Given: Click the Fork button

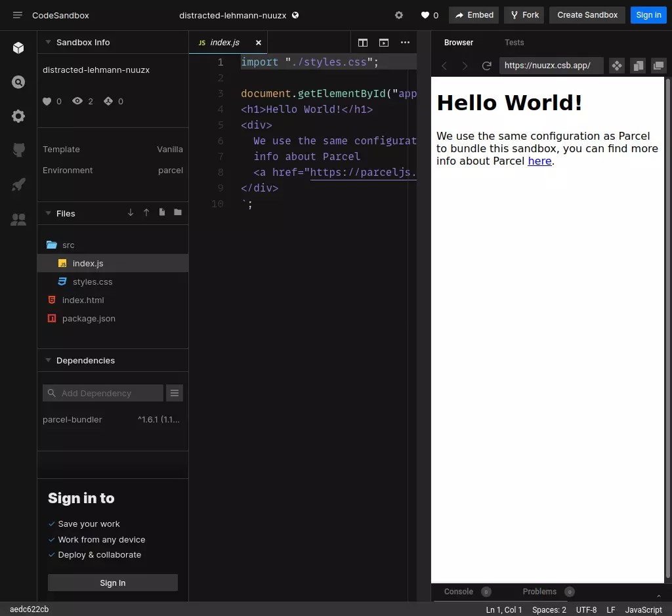Looking at the screenshot, I should click(x=524, y=14).
